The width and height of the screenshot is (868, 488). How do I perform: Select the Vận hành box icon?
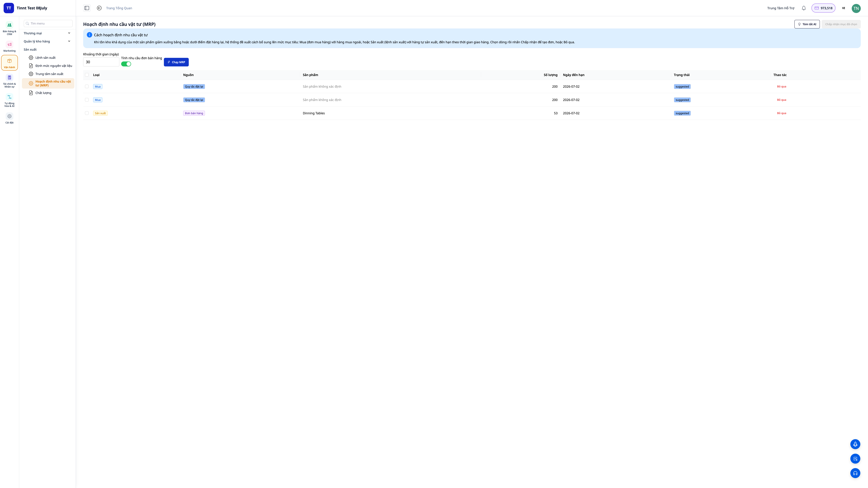point(9,61)
